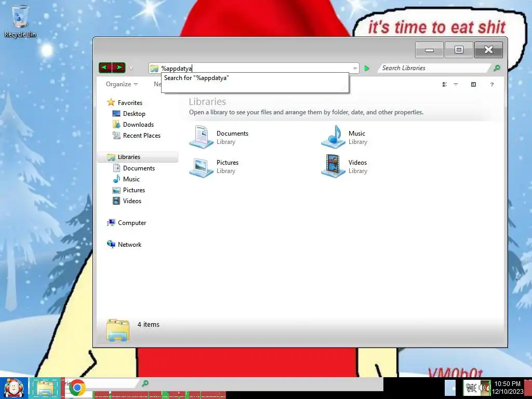
Task: Click the Change your view icon
Action: pos(445,84)
